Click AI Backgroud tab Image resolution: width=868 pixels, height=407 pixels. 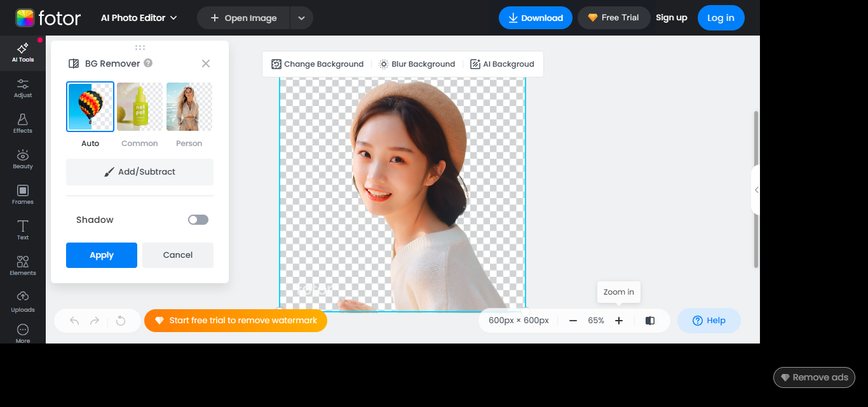(502, 64)
